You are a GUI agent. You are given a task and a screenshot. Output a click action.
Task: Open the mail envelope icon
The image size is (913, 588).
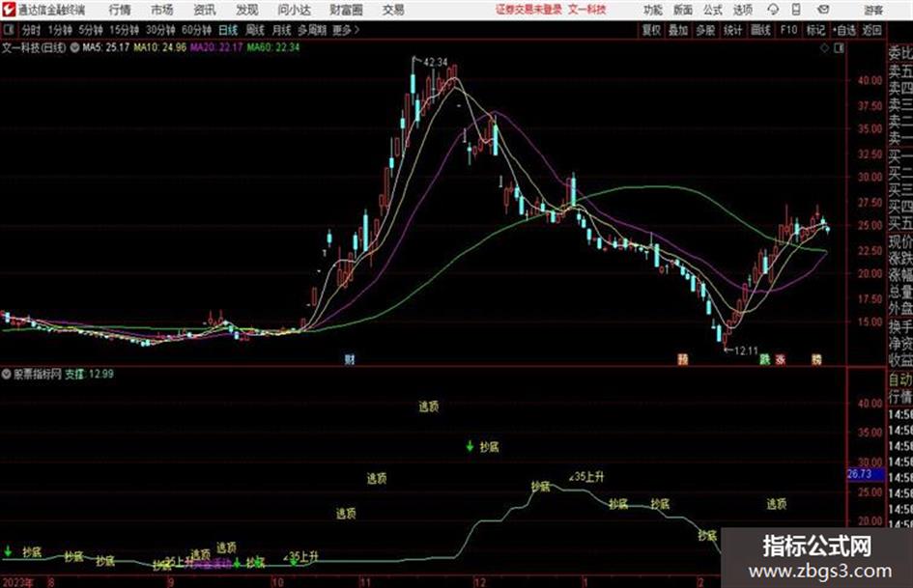tap(823, 10)
